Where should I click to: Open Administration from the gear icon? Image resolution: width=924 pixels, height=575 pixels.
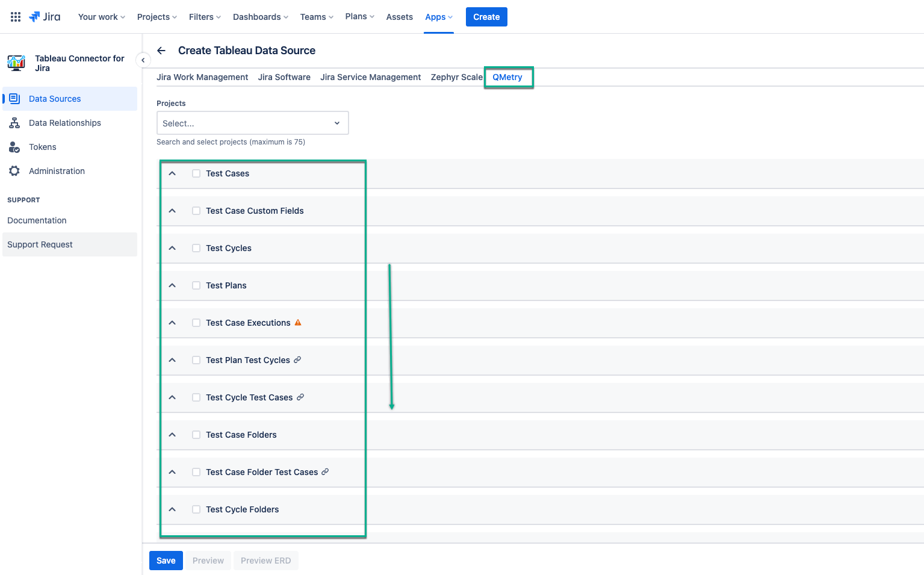(x=14, y=171)
